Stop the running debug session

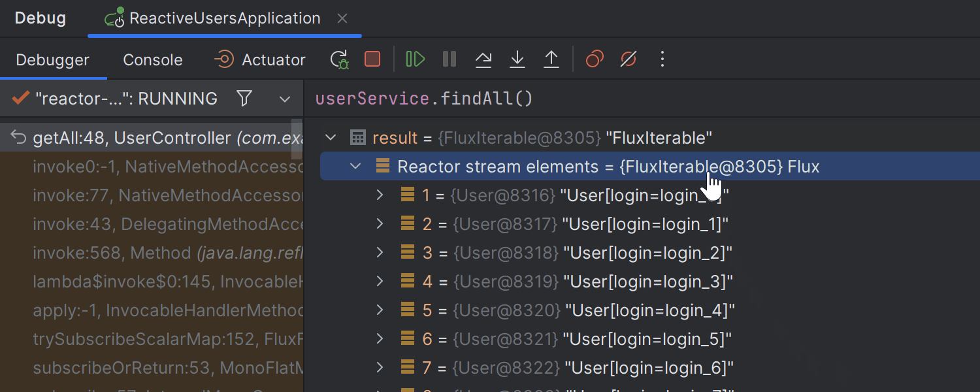point(372,59)
